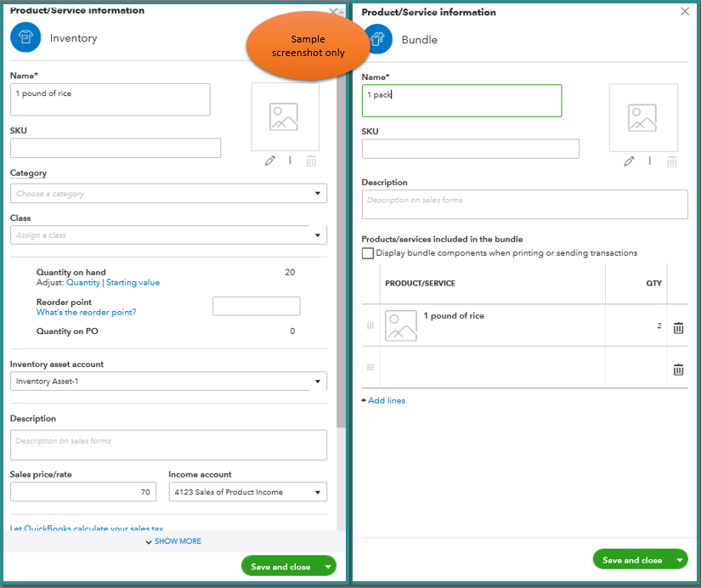Click the Bundle item type icon
This screenshot has width=701, height=588.
coord(379,39)
